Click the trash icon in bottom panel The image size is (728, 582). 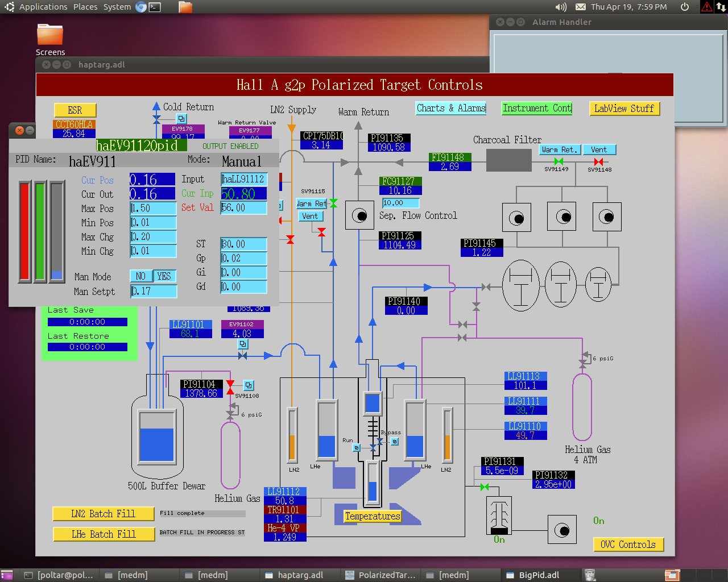590,575
